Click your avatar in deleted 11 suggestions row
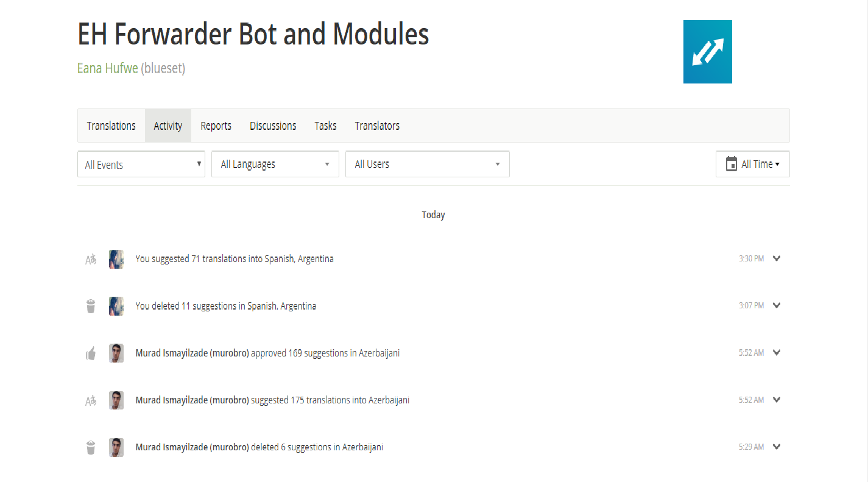The height and width of the screenshot is (482, 868). click(116, 306)
